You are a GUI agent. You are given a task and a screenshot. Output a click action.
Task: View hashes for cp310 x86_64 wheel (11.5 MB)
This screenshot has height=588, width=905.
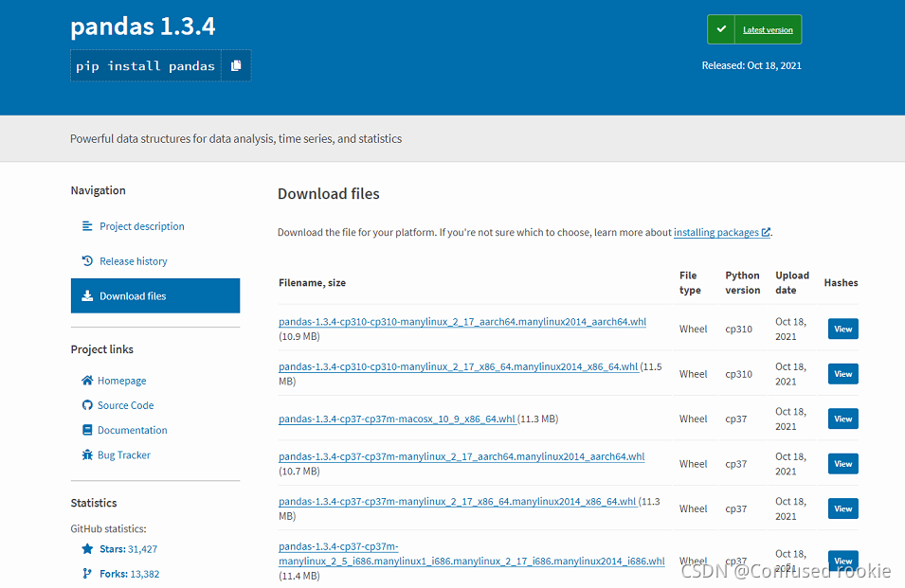(842, 374)
